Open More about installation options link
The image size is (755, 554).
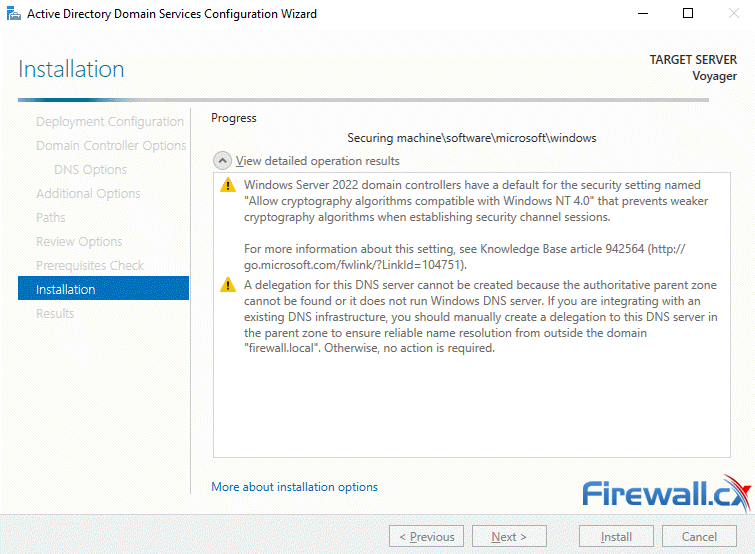click(294, 487)
